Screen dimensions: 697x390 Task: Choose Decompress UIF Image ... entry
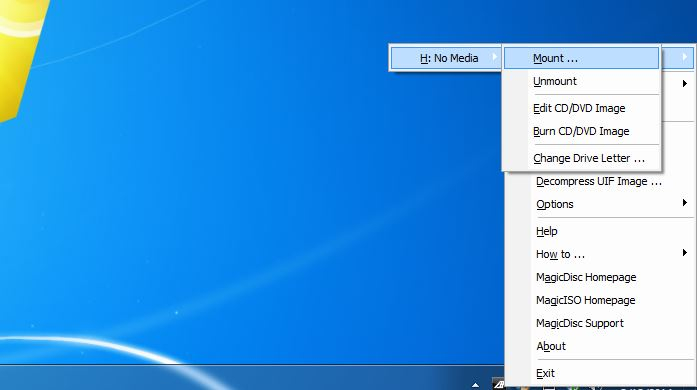click(600, 181)
